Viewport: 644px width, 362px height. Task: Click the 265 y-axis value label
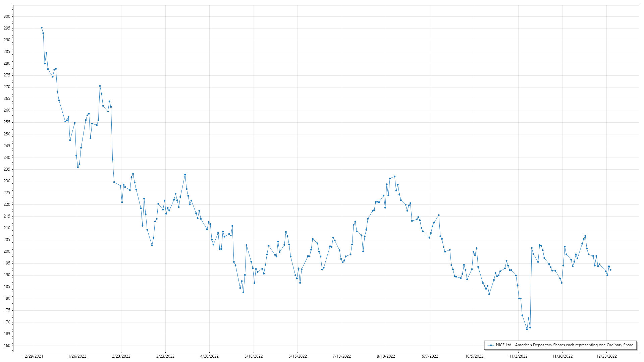(7, 99)
